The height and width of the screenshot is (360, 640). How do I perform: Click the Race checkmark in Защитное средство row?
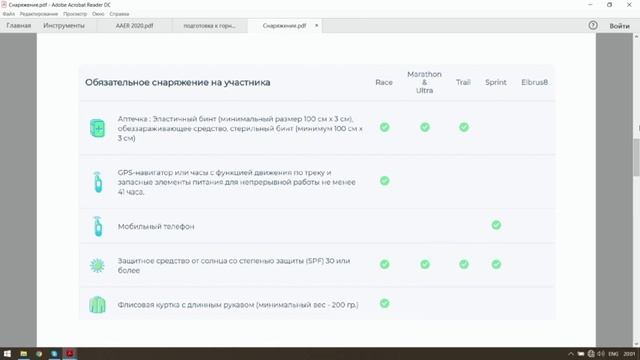point(384,264)
